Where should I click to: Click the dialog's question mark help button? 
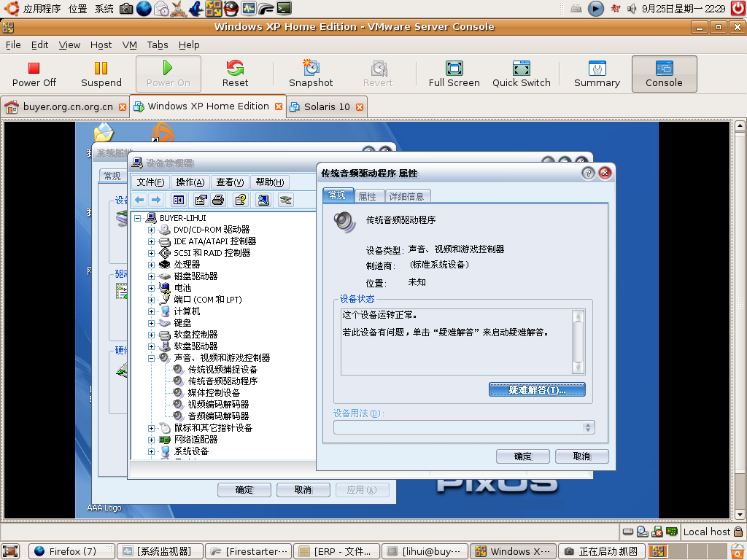click(588, 173)
